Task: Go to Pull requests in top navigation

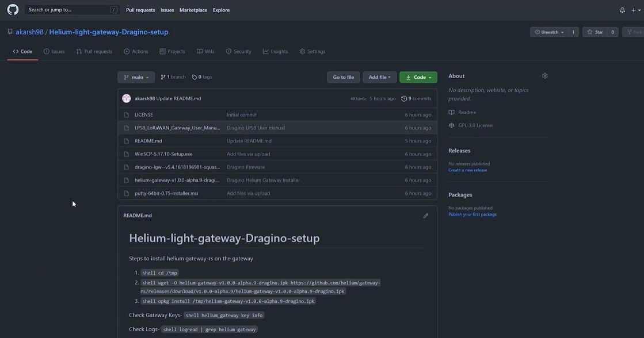Action: (140, 10)
